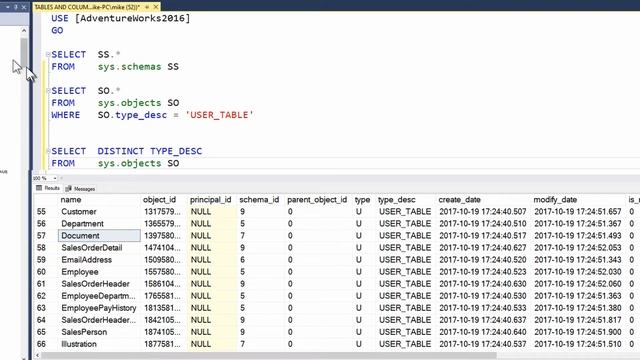Screen dimensions: 640x360
Task: Open the 100 % zoom dropdown
Action: 55,178
